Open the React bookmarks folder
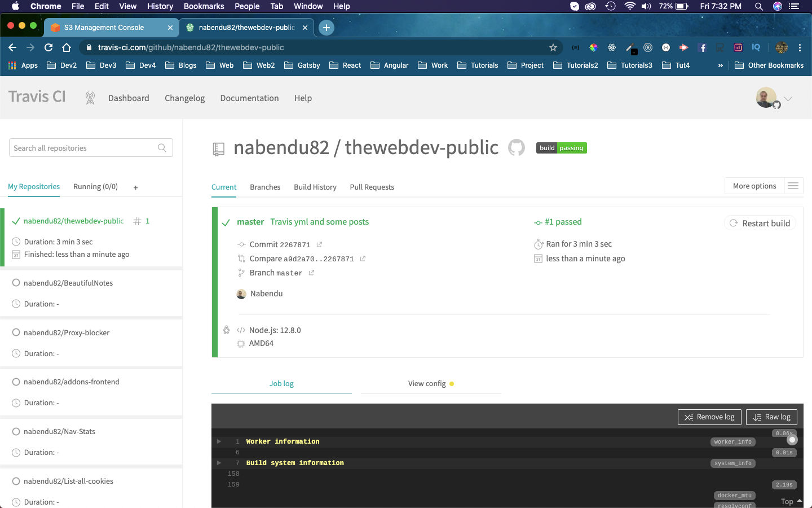Image resolution: width=812 pixels, height=508 pixels. pos(345,65)
